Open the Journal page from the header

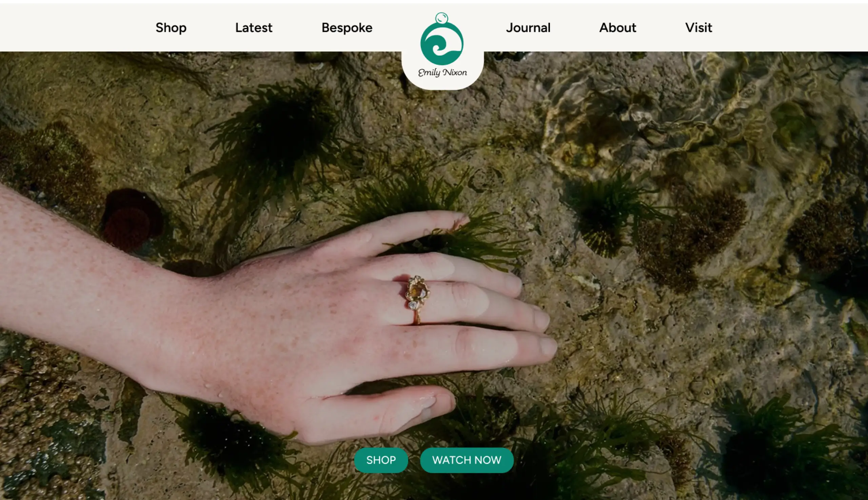click(528, 27)
